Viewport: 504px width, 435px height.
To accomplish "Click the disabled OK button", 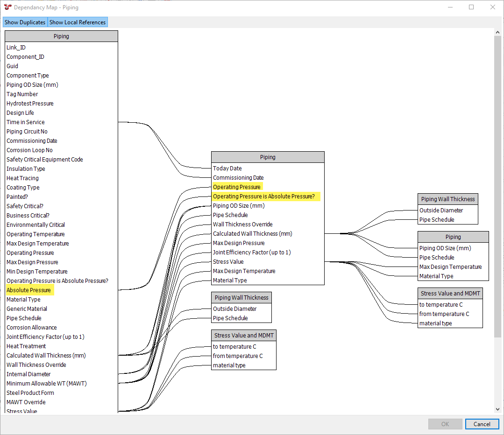I will [x=445, y=424].
